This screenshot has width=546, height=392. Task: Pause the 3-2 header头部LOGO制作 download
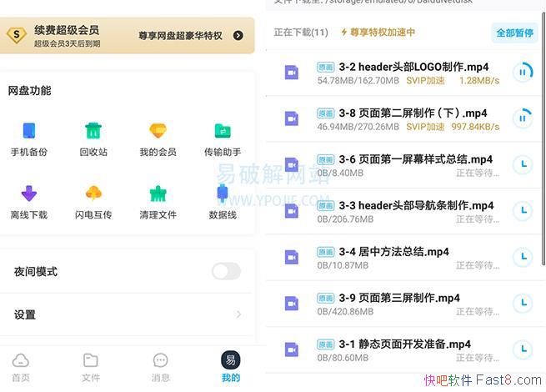[x=523, y=73]
